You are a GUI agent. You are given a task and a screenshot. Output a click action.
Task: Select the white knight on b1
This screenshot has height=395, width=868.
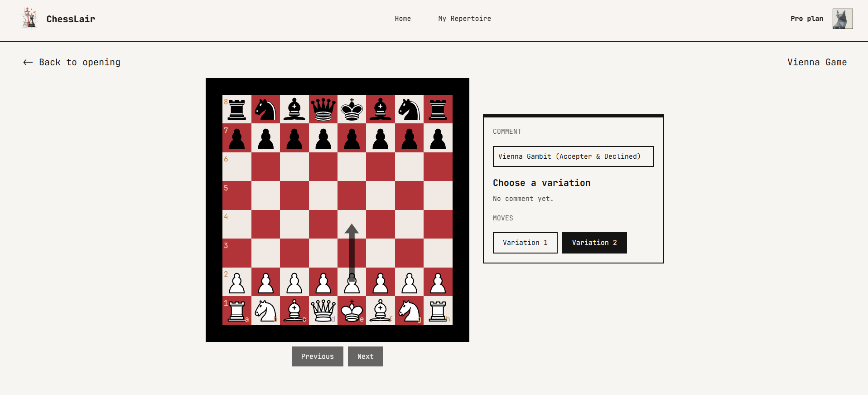265,311
